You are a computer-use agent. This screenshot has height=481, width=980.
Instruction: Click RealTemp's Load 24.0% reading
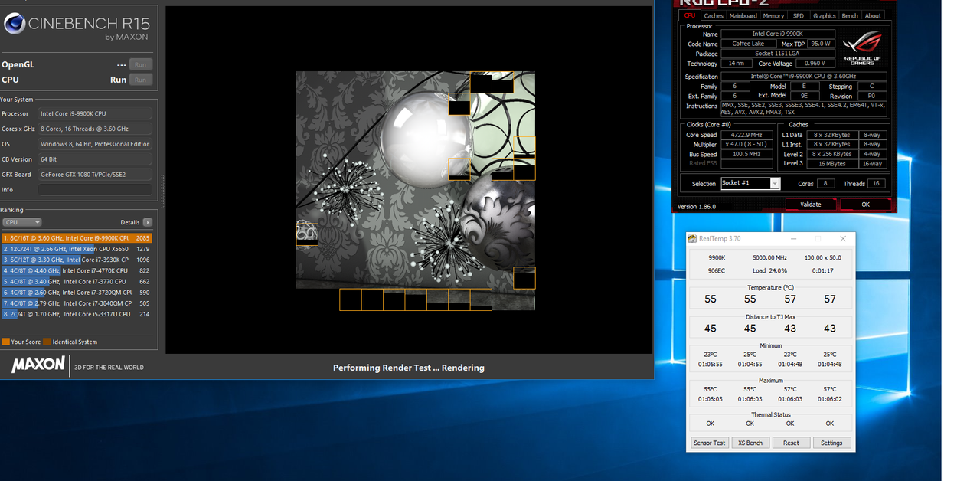tap(770, 271)
